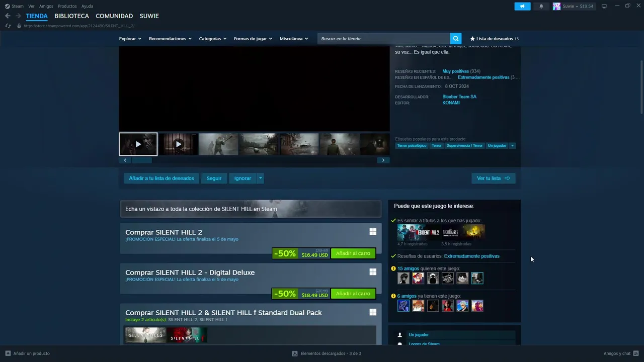
Task: Expand the Recomendaciones dropdown
Action: point(170,39)
